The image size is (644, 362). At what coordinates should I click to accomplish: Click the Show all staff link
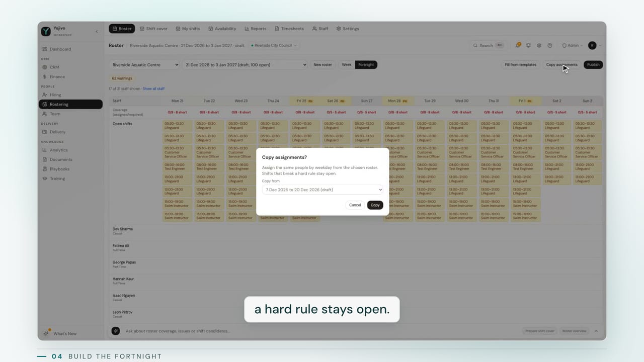click(x=153, y=89)
